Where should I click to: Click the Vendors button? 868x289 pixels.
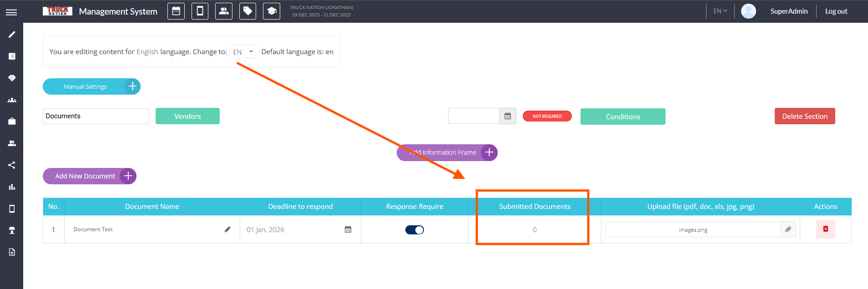187,116
